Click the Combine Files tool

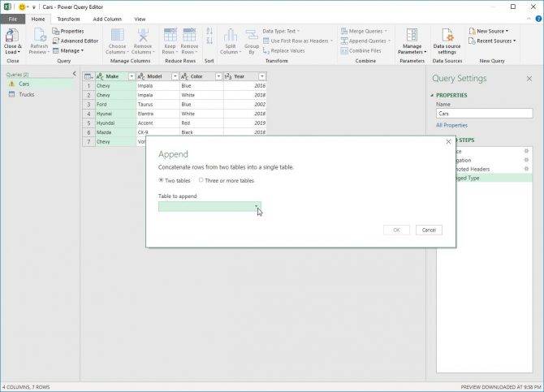361,50
